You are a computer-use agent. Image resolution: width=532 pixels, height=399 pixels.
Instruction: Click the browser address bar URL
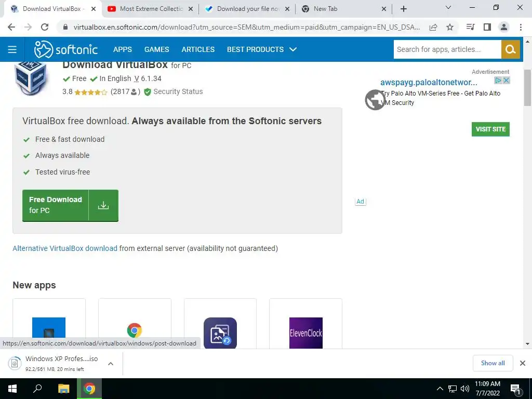tap(247, 27)
